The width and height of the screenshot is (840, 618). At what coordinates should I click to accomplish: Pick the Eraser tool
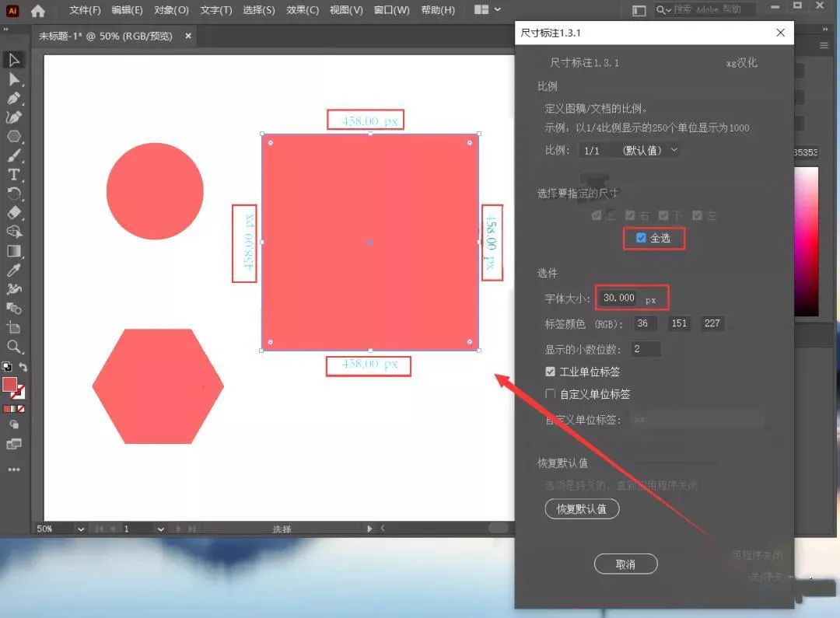point(13,212)
